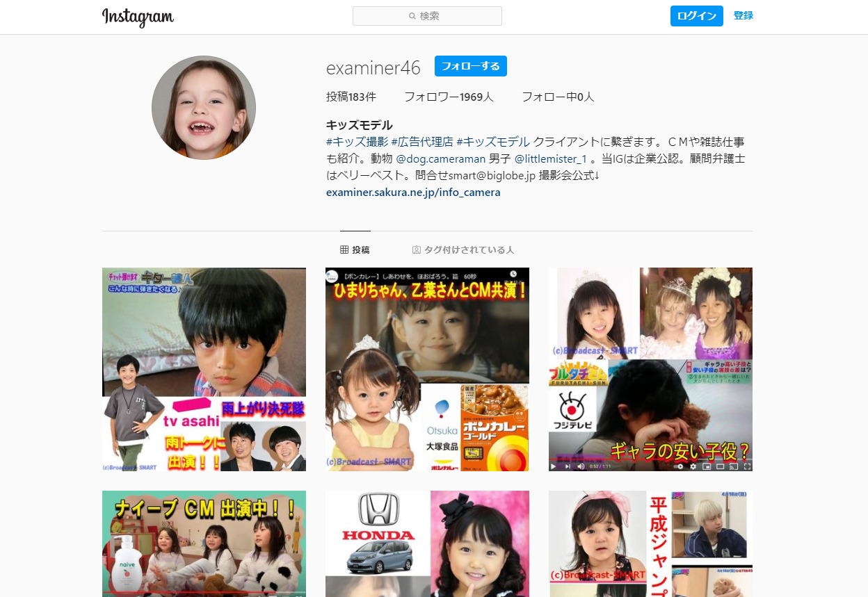Image resolution: width=868 pixels, height=597 pixels.
Task: View the フォロー中0人 following list
Action: point(558,97)
